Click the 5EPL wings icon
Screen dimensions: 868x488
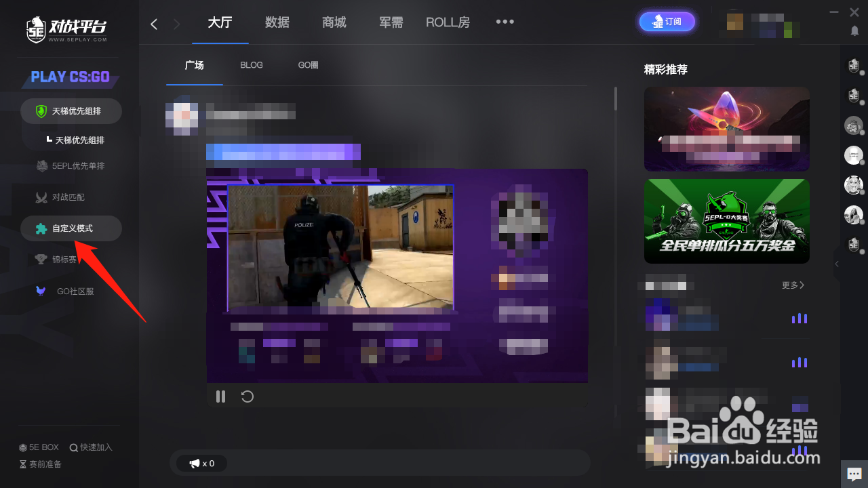point(41,166)
